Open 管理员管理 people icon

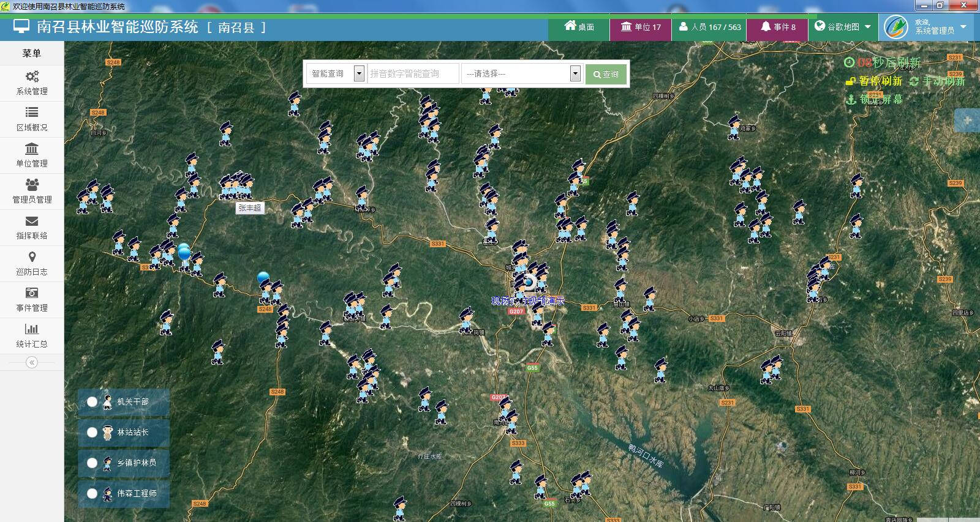pyautogui.click(x=32, y=185)
